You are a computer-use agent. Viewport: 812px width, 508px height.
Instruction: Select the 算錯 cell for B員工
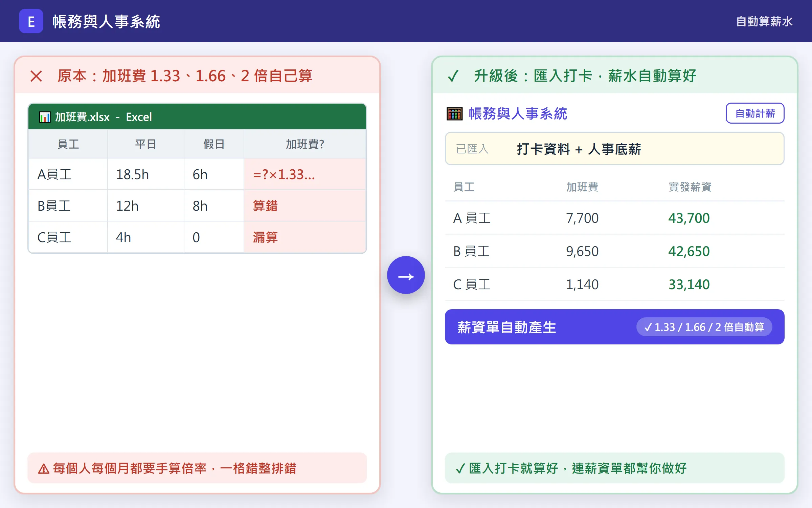[305, 206]
